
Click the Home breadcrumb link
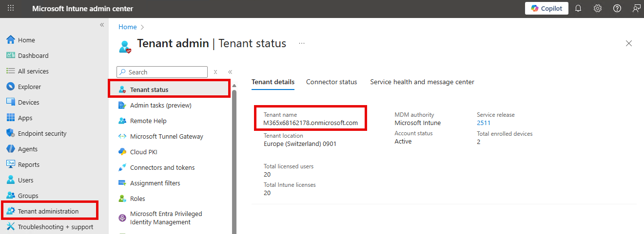click(x=128, y=27)
